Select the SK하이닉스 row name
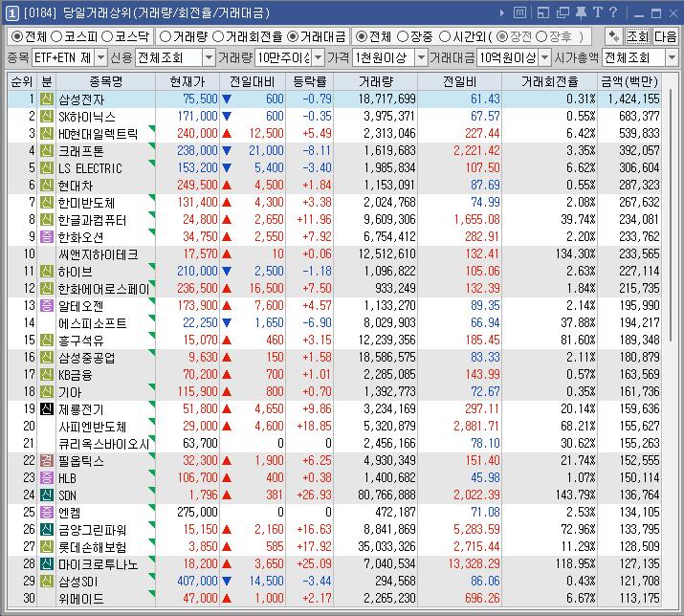The image size is (684, 616). coord(87,117)
